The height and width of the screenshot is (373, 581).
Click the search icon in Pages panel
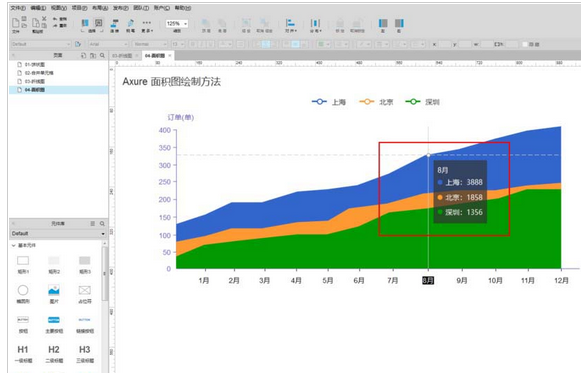(x=102, y=55)
